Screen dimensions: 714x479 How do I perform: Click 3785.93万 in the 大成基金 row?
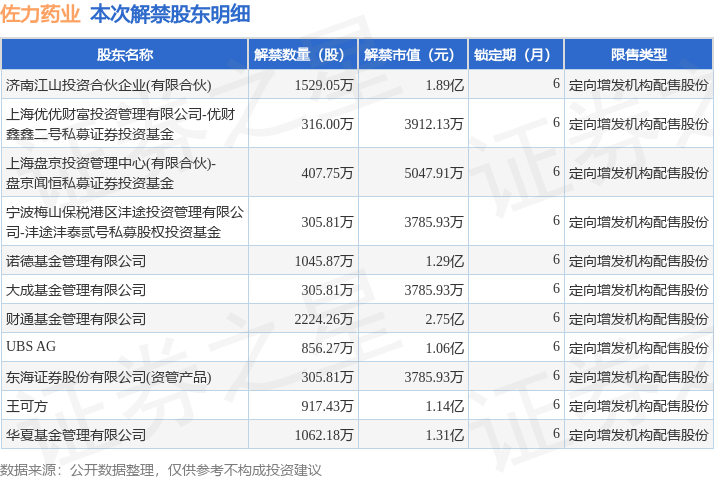(x=434, y=290)
